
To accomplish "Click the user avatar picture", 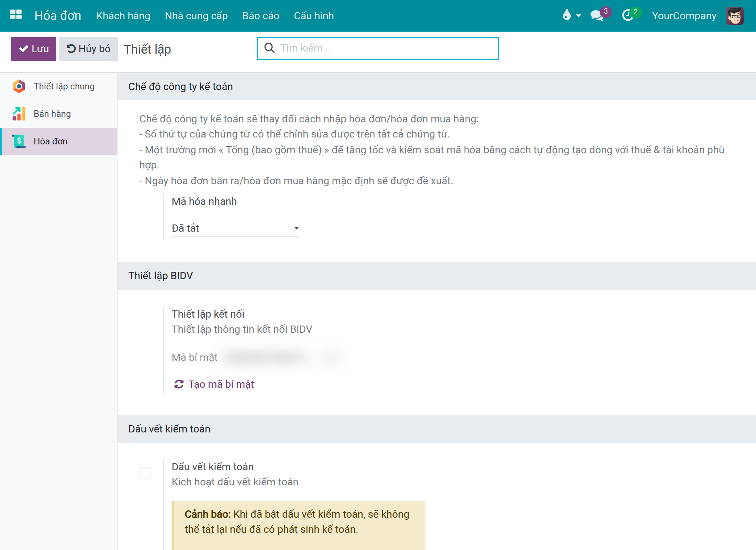I will point(734,15).
